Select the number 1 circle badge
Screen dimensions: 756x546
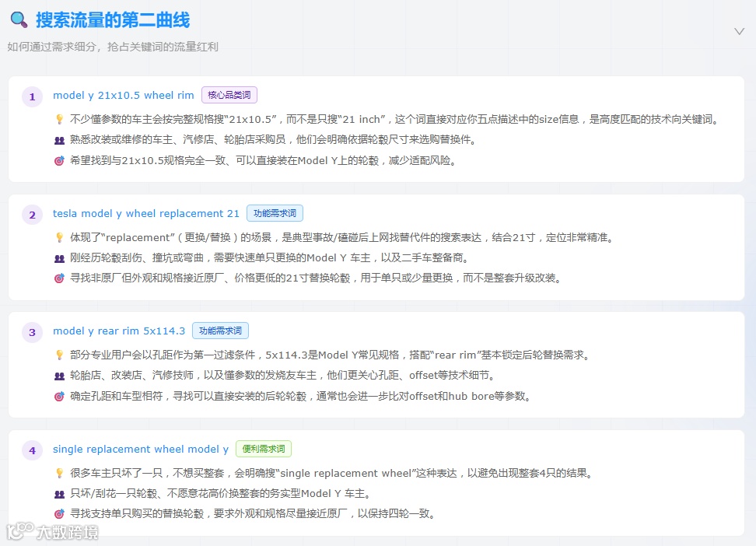(33, 96)
